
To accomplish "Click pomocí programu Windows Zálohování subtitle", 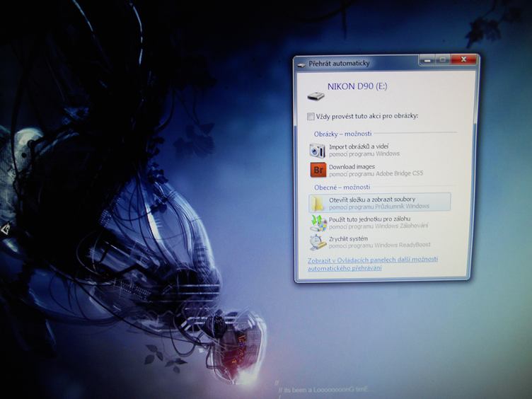I will pyautogui.click(x=378, y=226).
